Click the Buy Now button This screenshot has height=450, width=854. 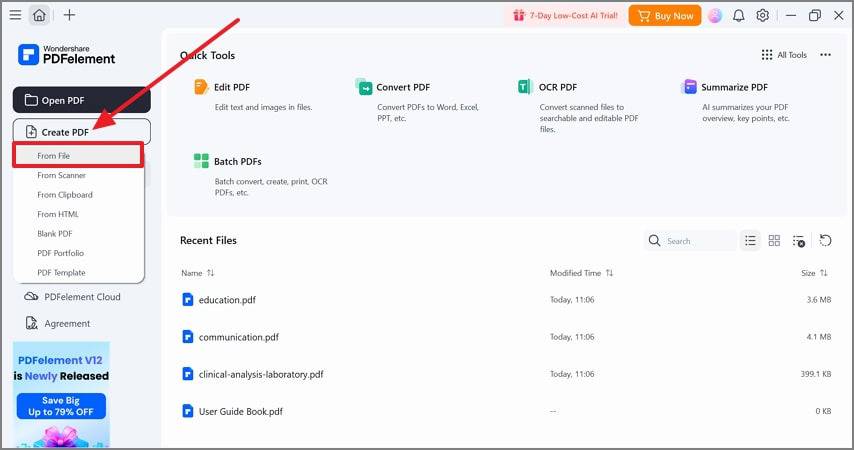tap(664, 16)
